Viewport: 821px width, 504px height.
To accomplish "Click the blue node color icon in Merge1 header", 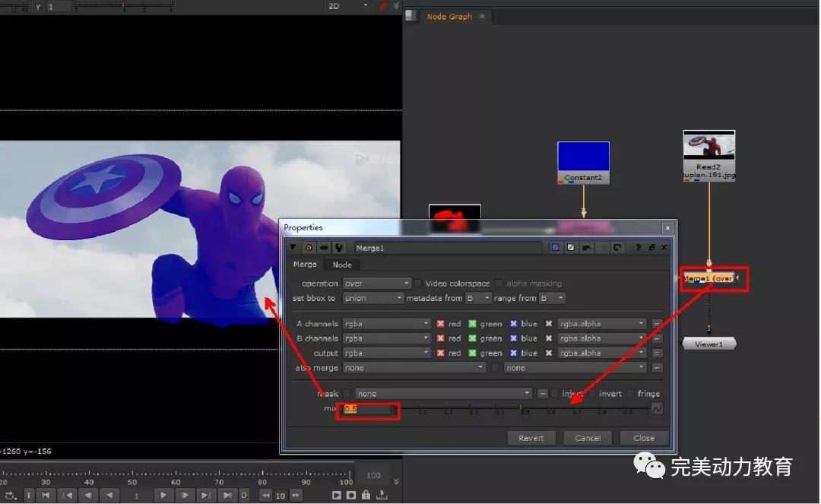I will point(555,248).
